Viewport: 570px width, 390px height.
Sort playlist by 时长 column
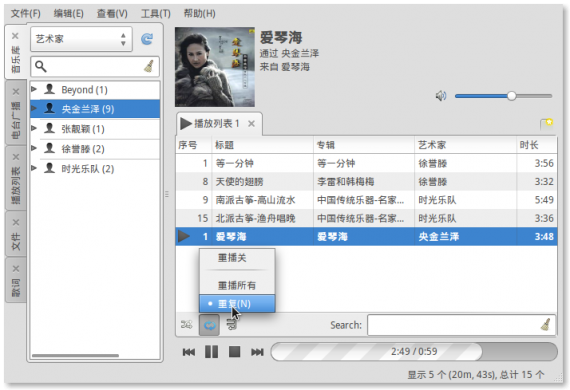tap(537, 145)
